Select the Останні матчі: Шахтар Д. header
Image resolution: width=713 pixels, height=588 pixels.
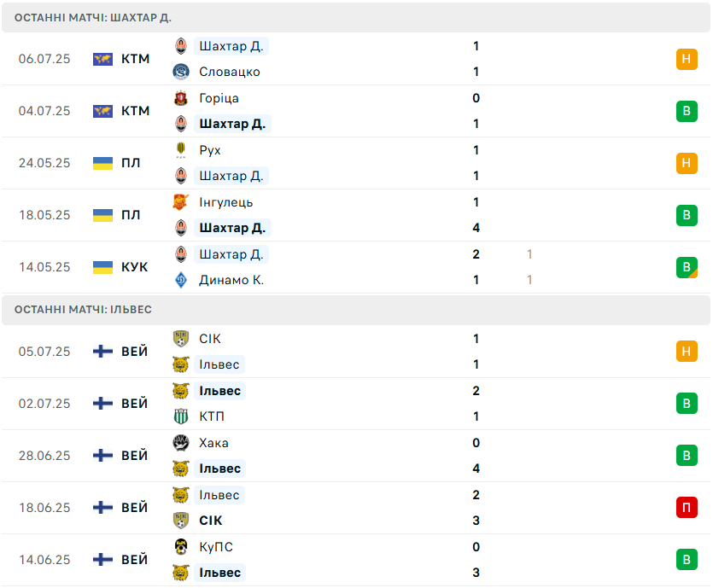(x=356, y=18)
